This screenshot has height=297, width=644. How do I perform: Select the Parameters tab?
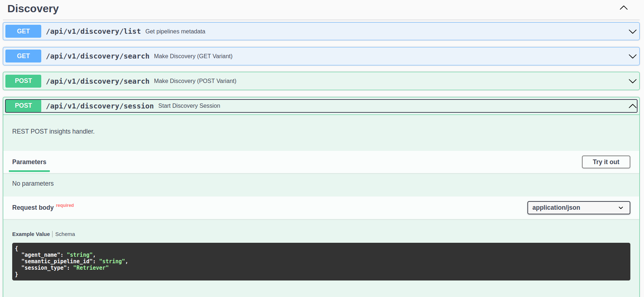point(29,162)
